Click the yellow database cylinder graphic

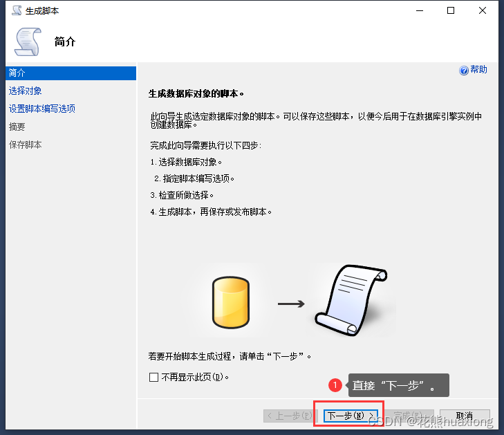(x=231, y=302)
